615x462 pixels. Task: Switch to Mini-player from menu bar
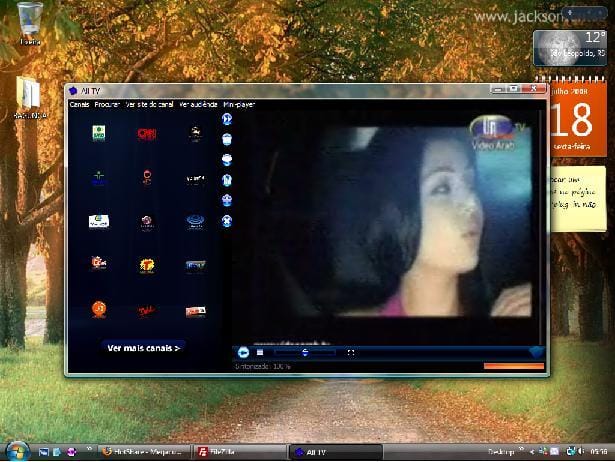239,104
